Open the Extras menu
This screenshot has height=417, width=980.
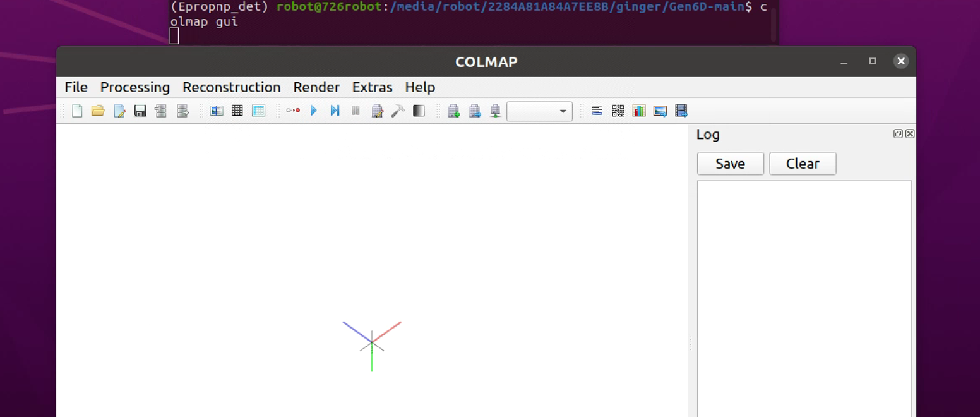pos(372,87)
